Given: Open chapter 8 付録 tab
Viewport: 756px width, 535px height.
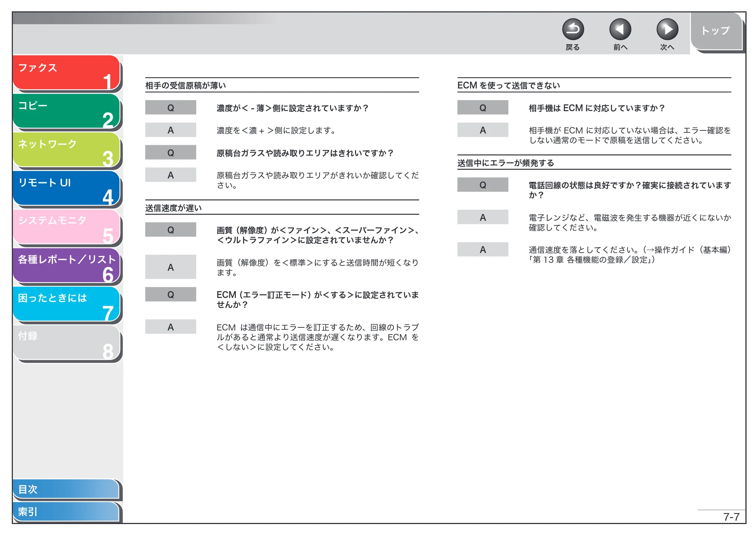Looking at the screenshot, I should click(x=66, y=343).
